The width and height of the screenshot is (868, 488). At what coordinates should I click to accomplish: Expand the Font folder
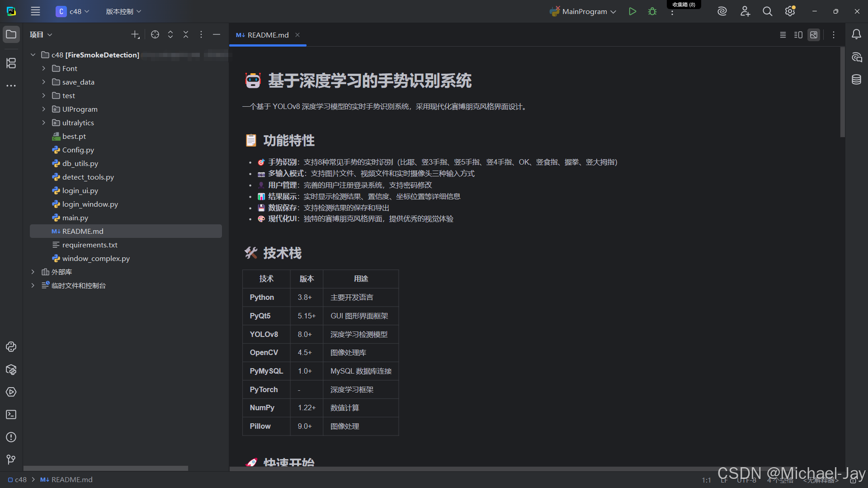(44, 68)
